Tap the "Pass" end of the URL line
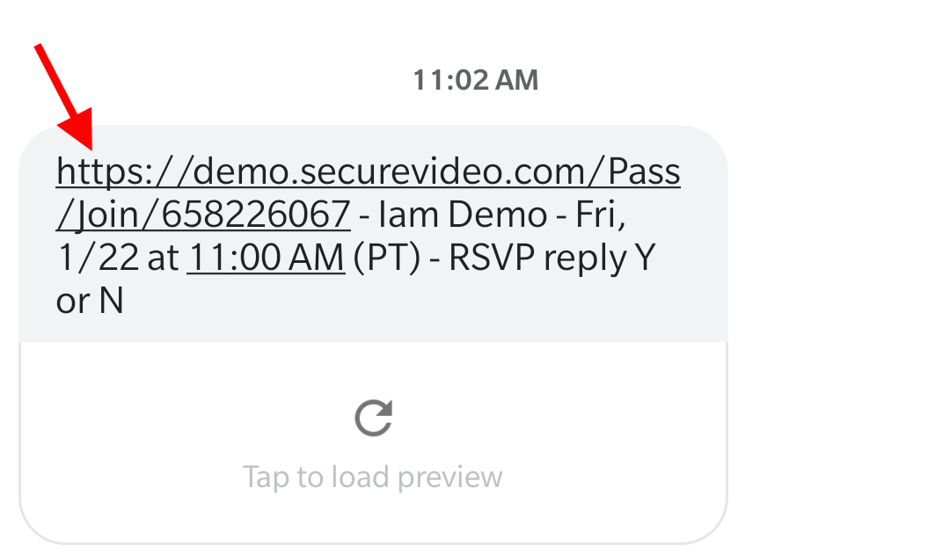Image resolution: width=950 pixels, height=560 pixels. [x=645, y=172]
